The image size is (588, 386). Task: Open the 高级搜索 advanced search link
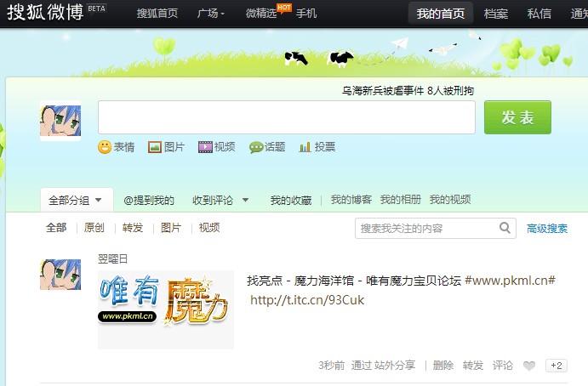(547, 229)
